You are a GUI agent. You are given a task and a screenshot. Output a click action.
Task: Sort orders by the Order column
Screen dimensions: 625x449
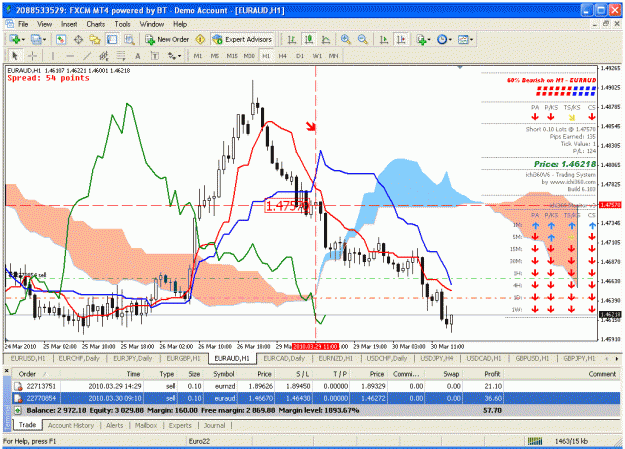pyautogui.click(x=35, y=374)
